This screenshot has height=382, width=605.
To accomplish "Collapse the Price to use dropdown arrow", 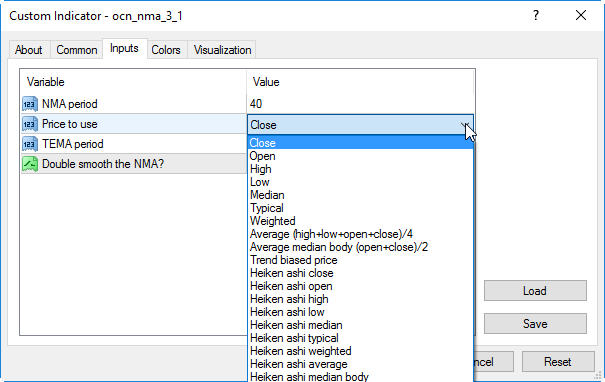I will click(465, 125).
